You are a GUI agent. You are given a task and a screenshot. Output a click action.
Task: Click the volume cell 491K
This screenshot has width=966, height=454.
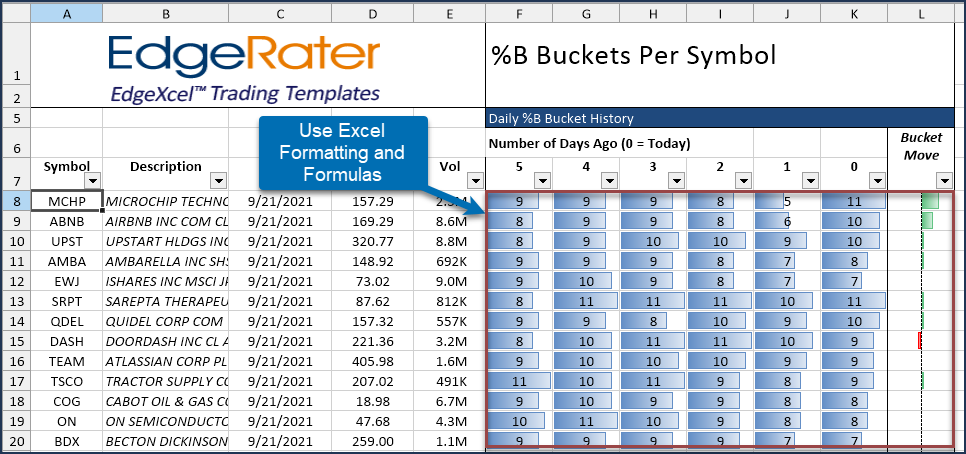pyautogui.click(x=449, y=381)
